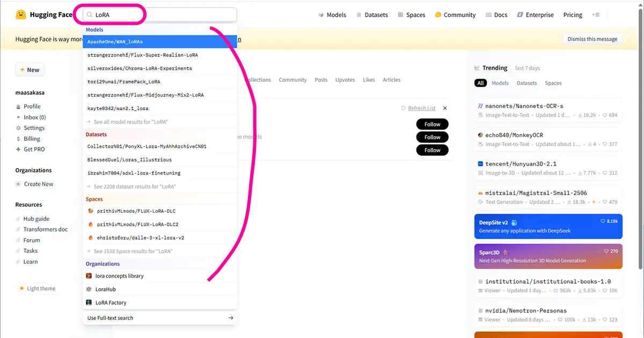
Task: Open Datasets in the top navigation bar
Action: tap(372, 15)
